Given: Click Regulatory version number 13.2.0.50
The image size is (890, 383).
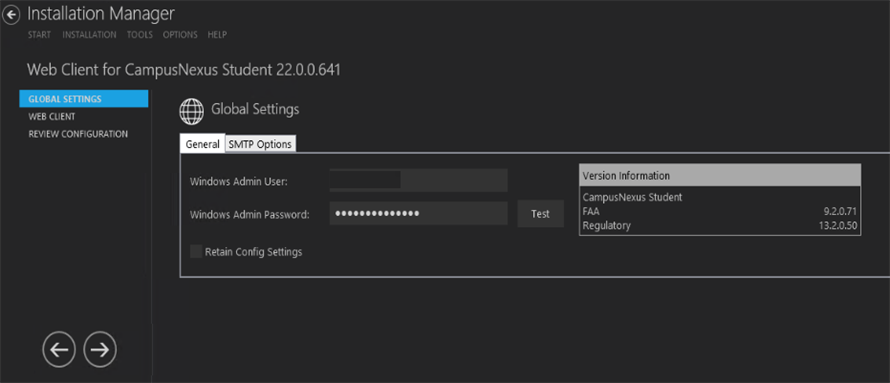Looking at the screenshot, I should (838, 226).
